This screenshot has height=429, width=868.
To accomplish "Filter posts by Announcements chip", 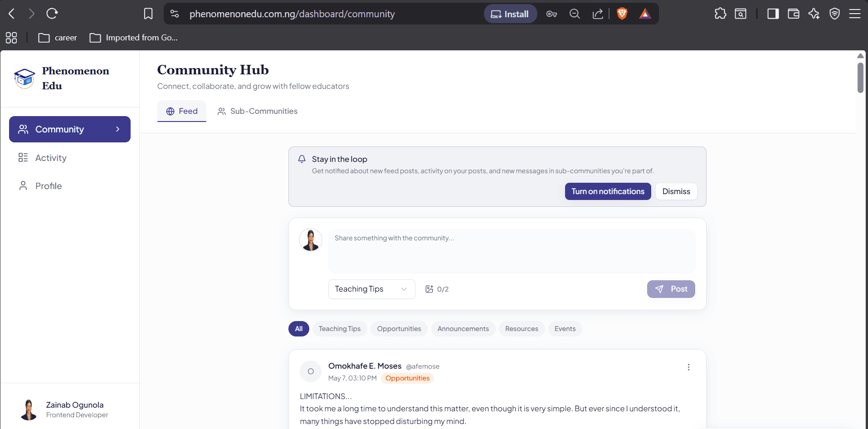I will 463,329.
